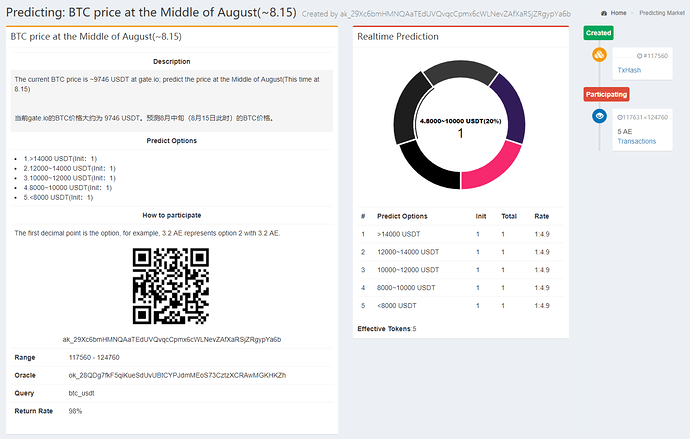Click table row >14000 USDT
This screenshot has height=439, width=690.
point(460,234)
